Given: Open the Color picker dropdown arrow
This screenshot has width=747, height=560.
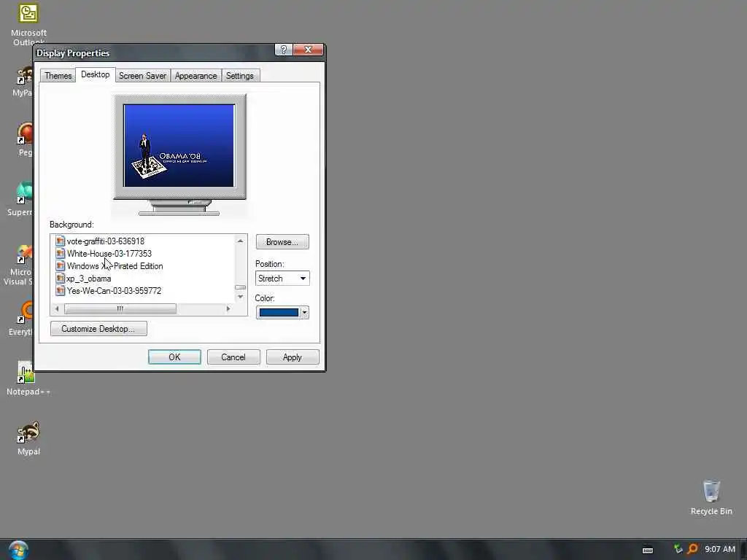Looking at the screenshot, I should tap(304, 312).
